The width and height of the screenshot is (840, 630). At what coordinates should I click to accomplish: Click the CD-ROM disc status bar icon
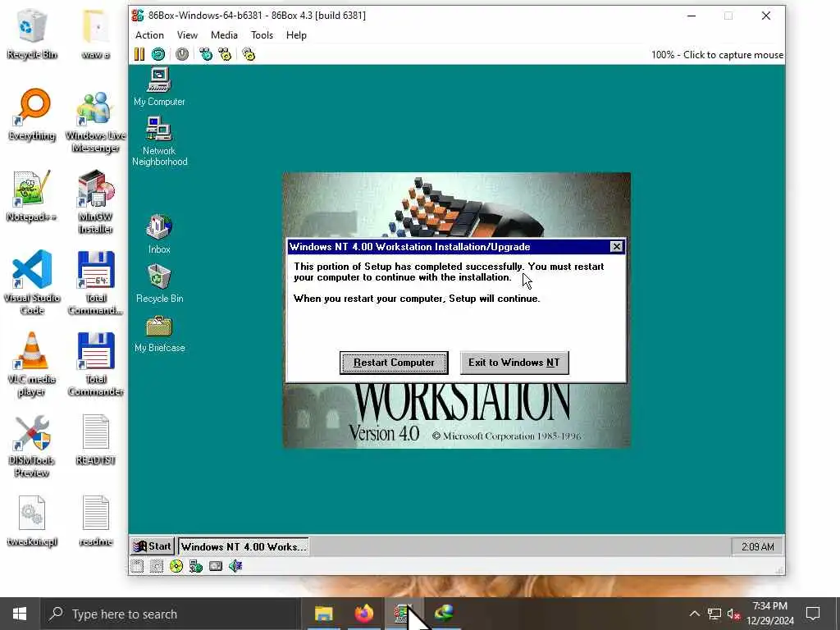176,566
